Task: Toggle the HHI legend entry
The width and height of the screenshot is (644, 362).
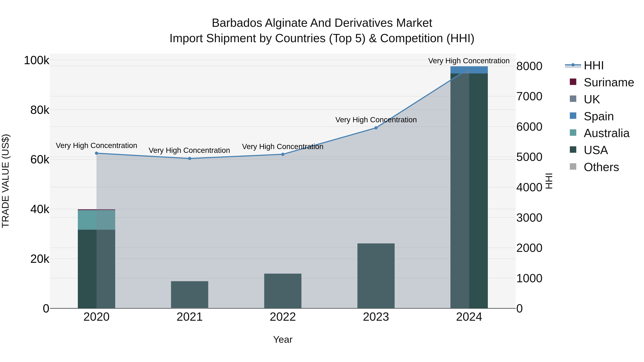Action: [584, 65]
